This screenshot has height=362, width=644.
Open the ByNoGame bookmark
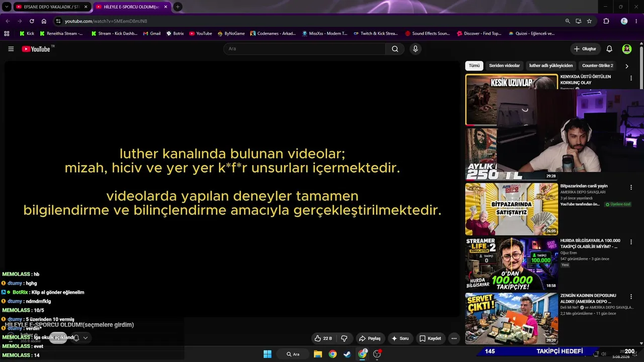231,34
